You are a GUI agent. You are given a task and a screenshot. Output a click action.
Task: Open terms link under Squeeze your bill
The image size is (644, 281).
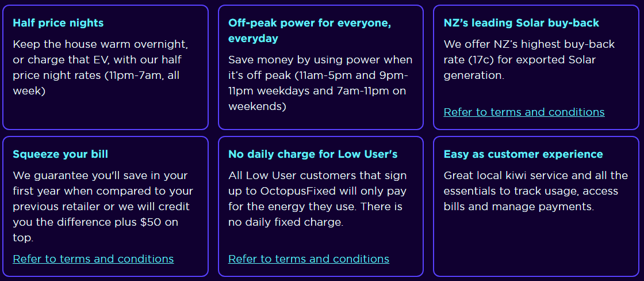click(93, 259)
